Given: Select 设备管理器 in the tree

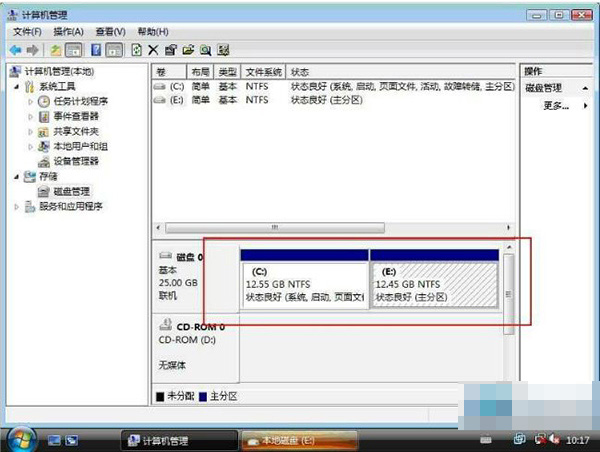Looking at the screenshot, I should point(75,161).
